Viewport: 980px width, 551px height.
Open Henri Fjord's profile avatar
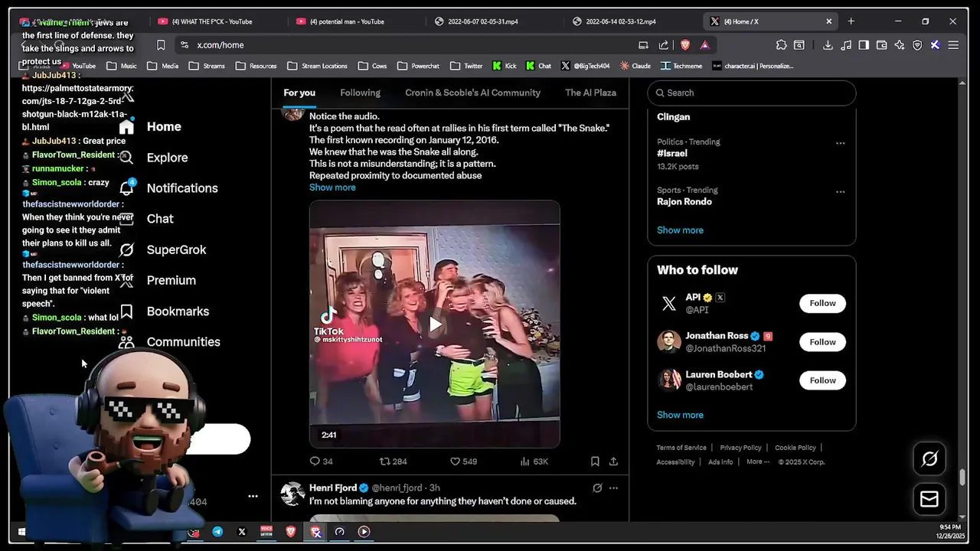click(x=292, y=494)
